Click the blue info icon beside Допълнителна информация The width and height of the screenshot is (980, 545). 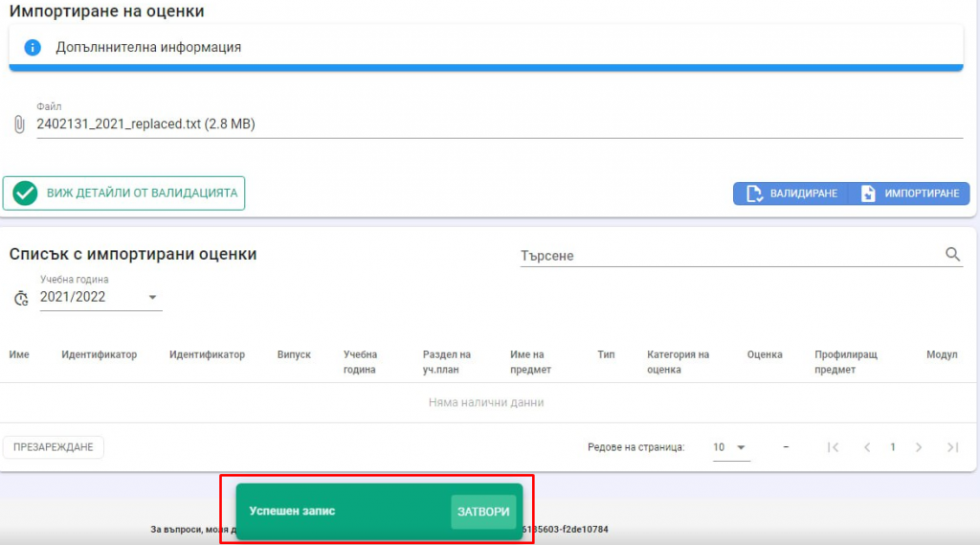pos(33,47)
